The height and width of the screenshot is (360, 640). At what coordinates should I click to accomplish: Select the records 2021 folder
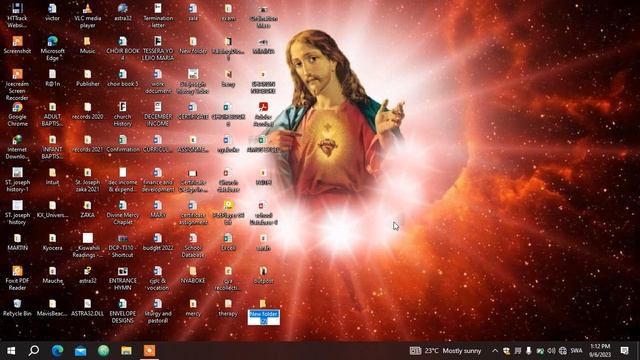click(87, 144)
